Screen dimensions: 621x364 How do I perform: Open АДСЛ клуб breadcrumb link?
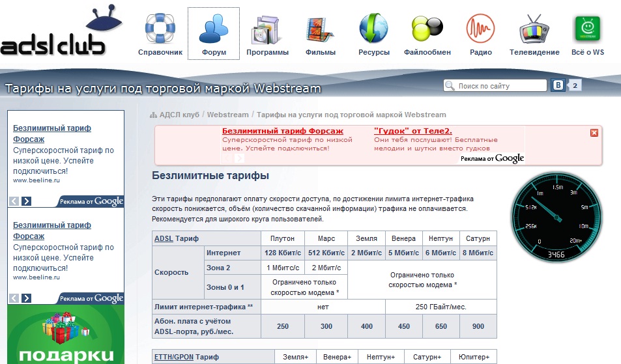[179, 115]
